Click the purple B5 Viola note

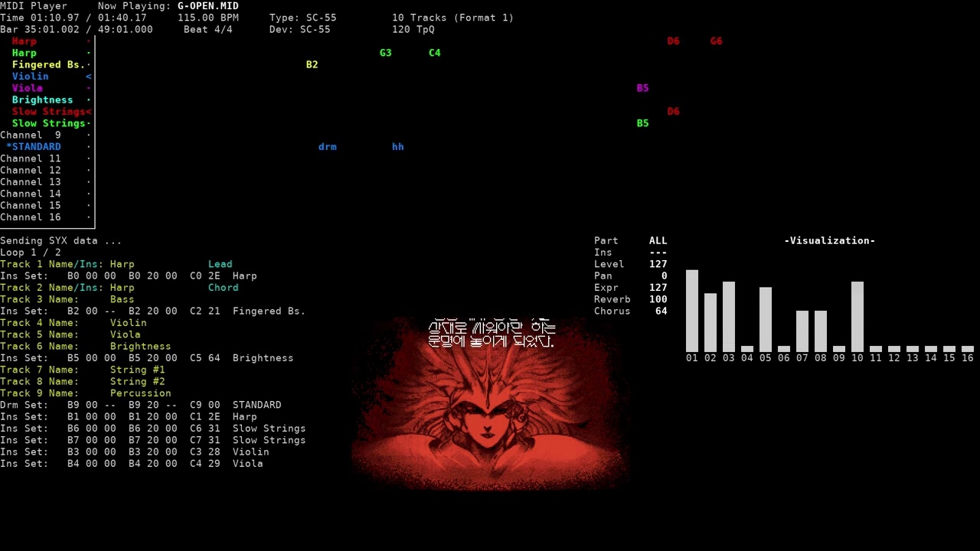click(643, 88)
